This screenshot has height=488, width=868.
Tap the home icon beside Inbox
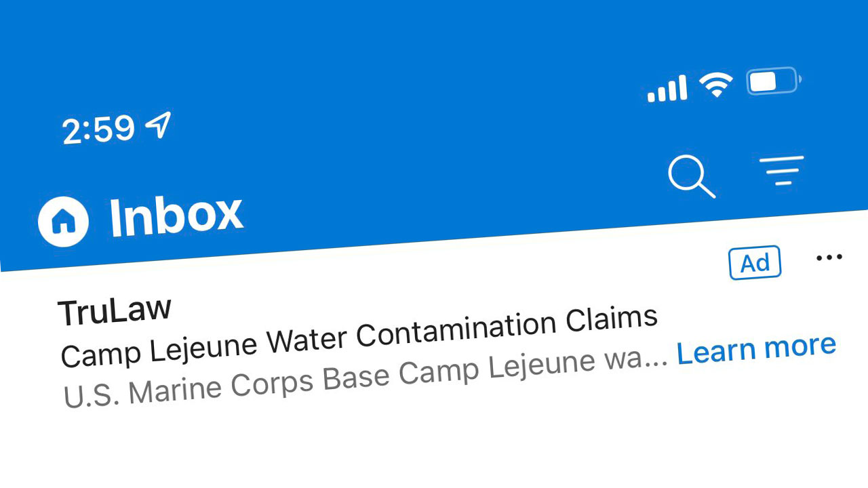click(63, 222)
